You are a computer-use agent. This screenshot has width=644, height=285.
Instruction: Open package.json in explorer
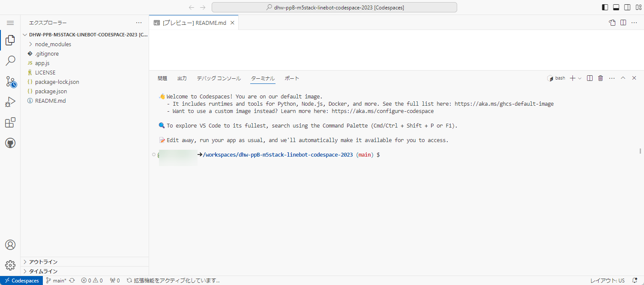pos(85,91)
